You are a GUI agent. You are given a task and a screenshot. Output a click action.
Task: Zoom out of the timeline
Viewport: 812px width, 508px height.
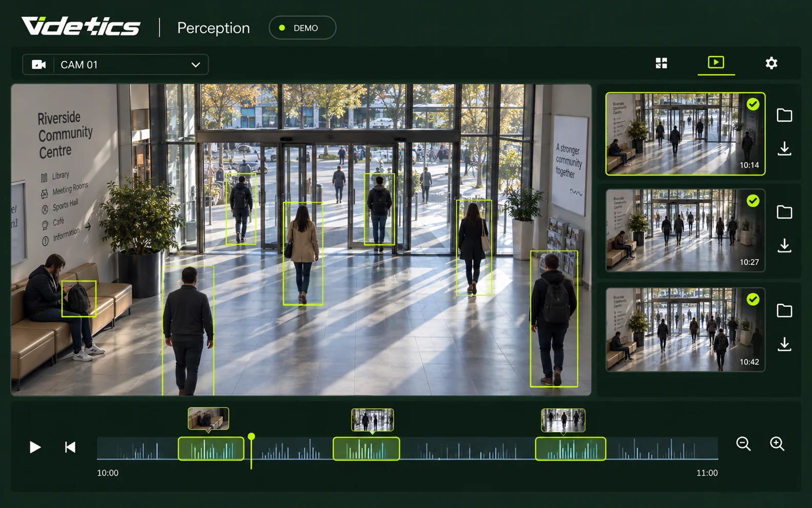(x=743, y=444)
